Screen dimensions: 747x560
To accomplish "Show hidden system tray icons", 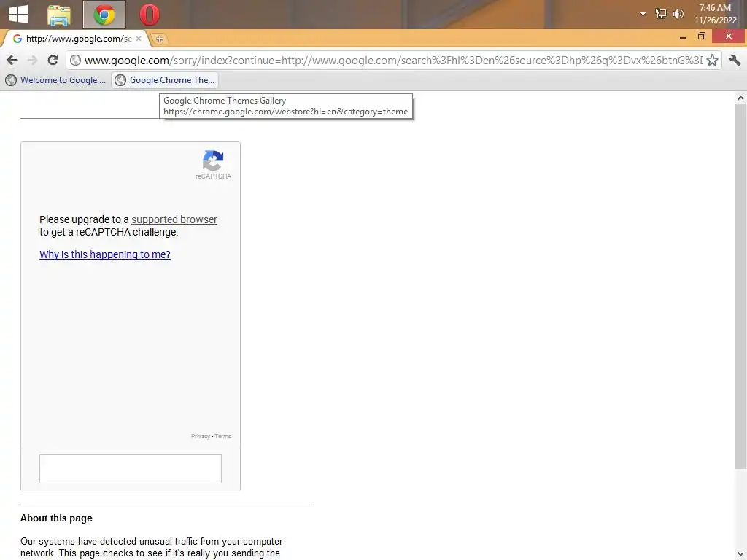I will click(643, 14).
